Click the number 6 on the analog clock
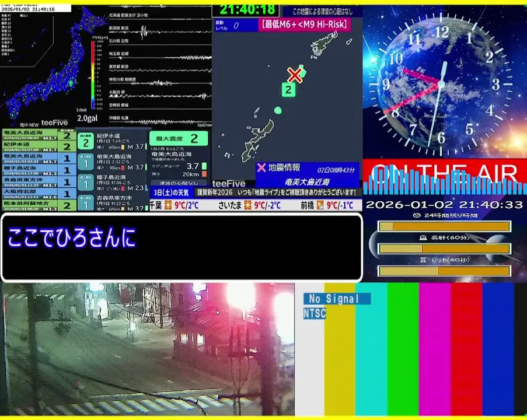This screenshot has height=420, width=527. 441,138
